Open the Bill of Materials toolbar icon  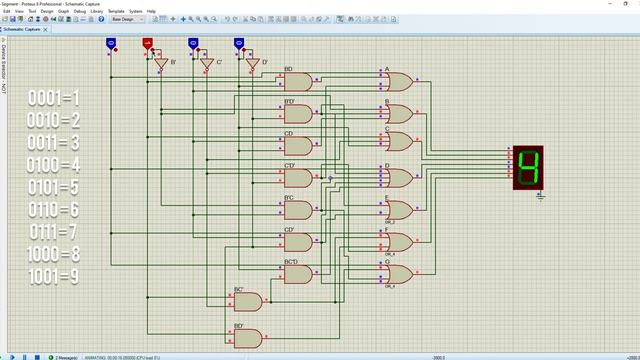(x=76, y=19)
